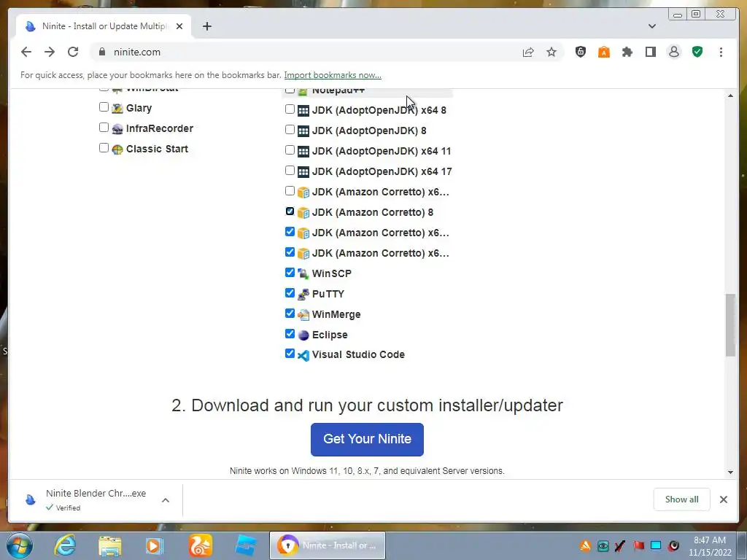Share this page icon
This screenshot has height=560, width=747.
coord(528,52)
